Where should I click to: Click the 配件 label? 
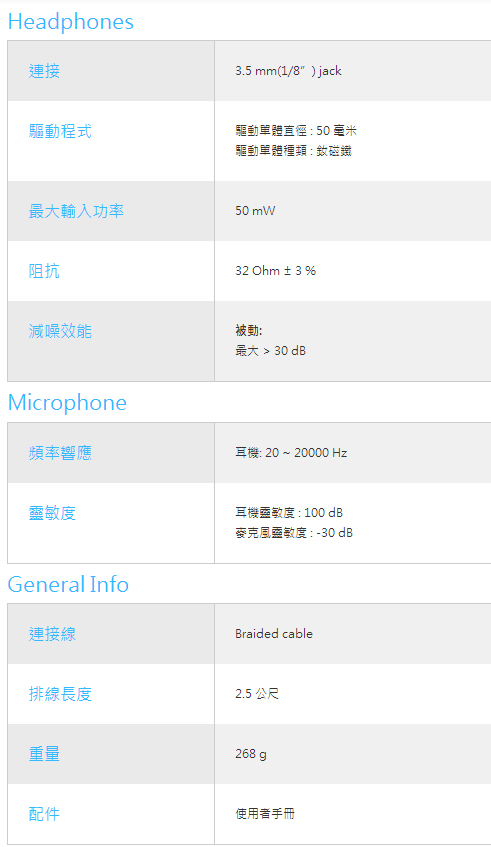point(44,814)
